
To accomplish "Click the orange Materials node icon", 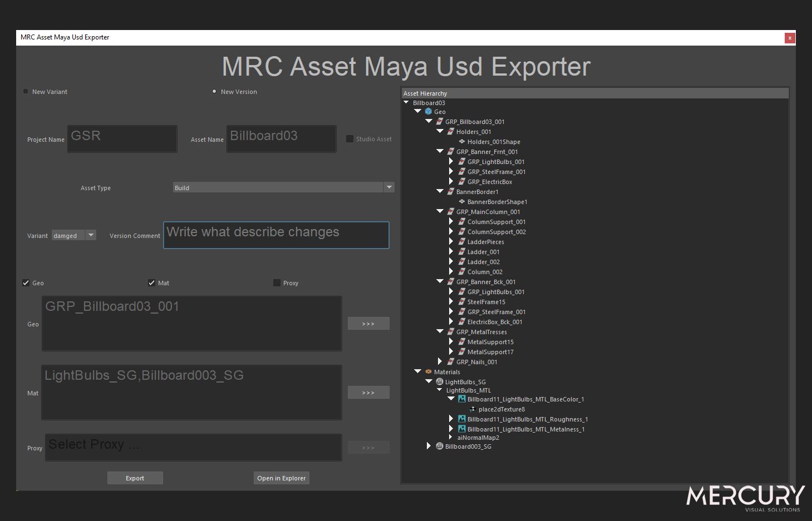I will (x=429, y=372).
